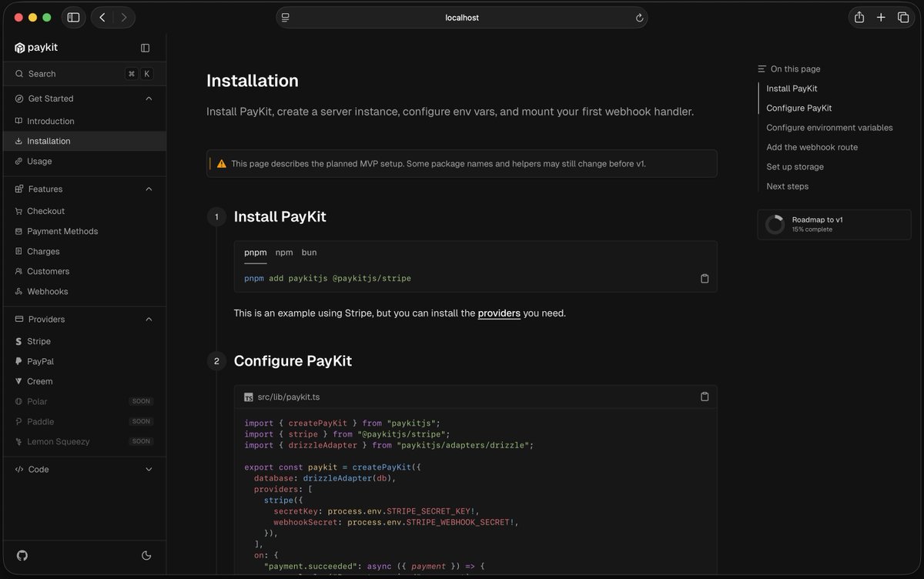
Task: Follow the providers link
Action: [499, 313]
